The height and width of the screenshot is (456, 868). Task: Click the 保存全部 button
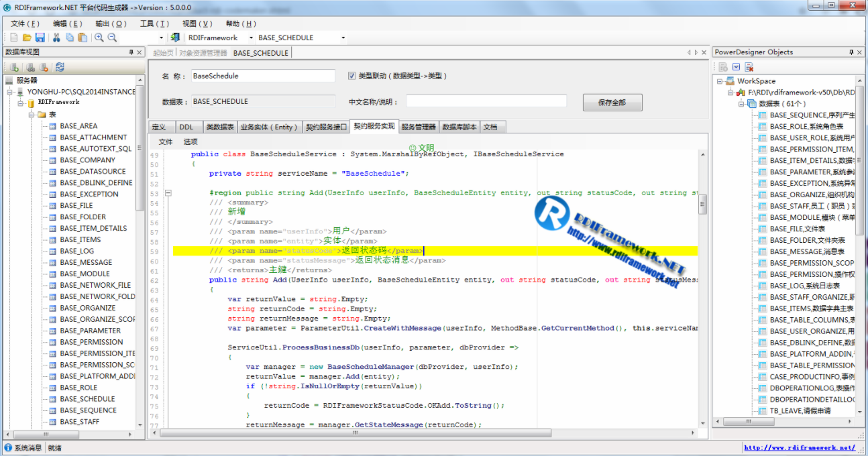611,103
